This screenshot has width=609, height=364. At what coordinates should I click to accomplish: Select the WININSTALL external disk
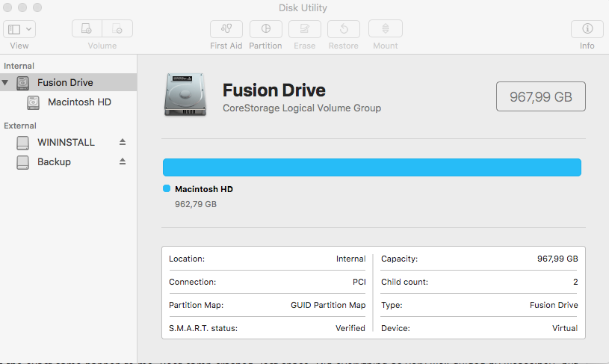pos(66,143)
